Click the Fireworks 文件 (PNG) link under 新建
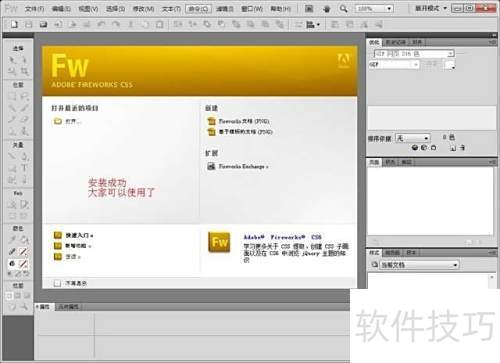500x363 pixels. [x=244, y=121]
